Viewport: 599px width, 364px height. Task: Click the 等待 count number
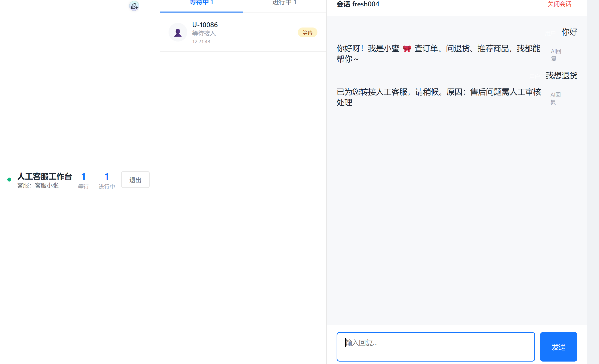84,177
